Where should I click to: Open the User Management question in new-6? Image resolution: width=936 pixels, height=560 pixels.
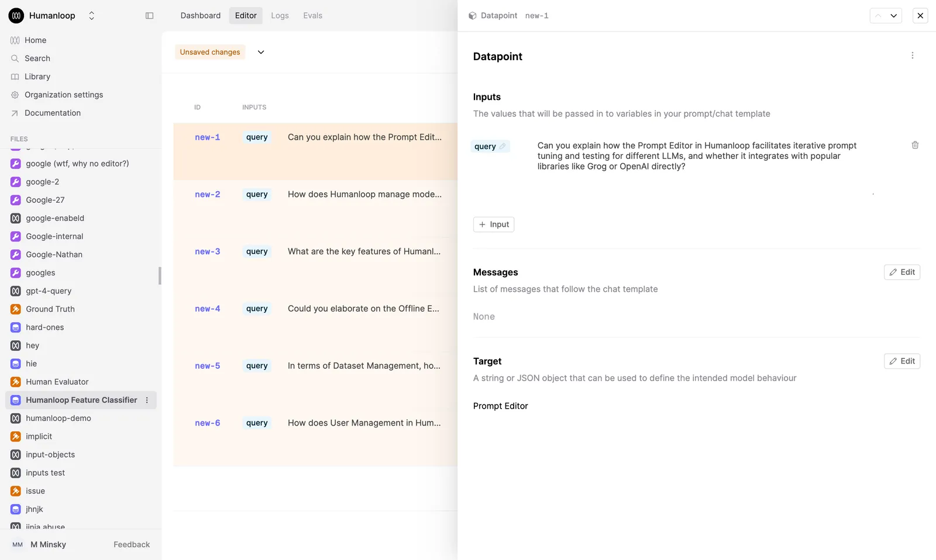click(364, 423)
